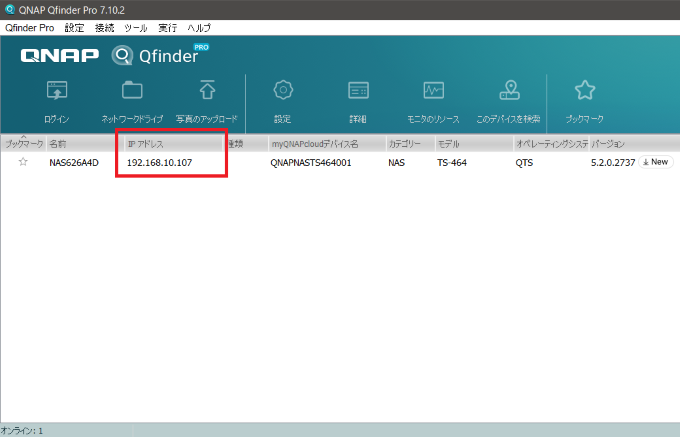
Task: Toggle bookmark star for NAS626A4D
Action: pyautogui.click(x=23, y=162)
